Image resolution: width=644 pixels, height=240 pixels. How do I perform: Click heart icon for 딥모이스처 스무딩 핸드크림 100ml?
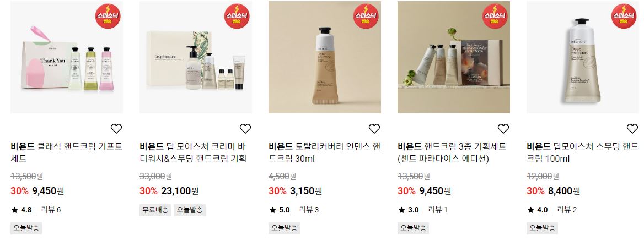click(x=632, y=129)
